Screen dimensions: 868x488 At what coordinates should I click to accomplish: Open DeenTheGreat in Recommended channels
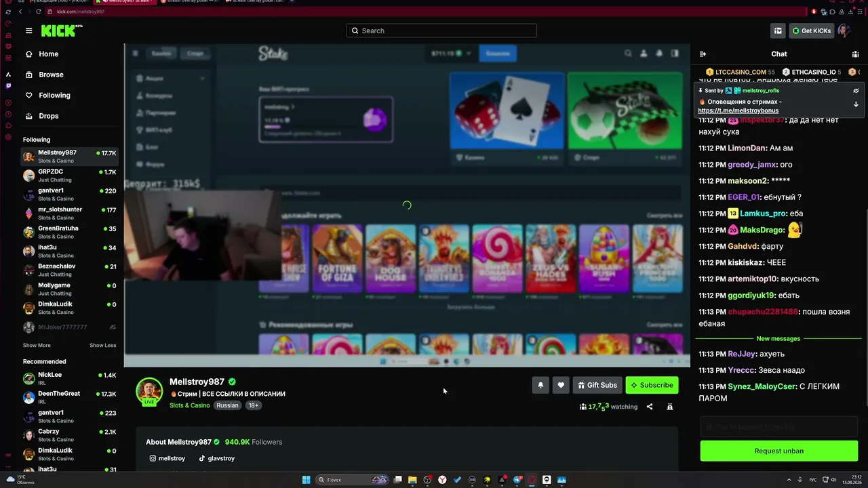pyautogui.click(x=70, y=397)
